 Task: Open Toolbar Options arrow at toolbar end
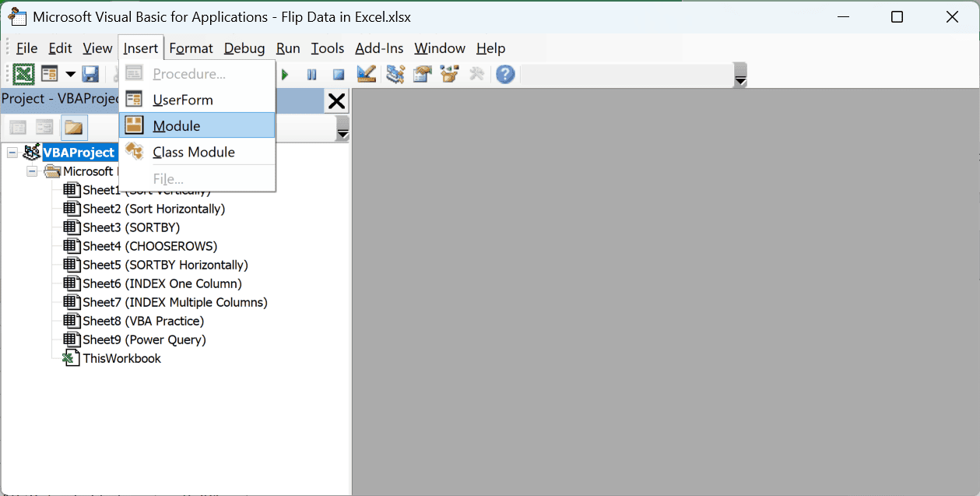[x=740, y=76]
